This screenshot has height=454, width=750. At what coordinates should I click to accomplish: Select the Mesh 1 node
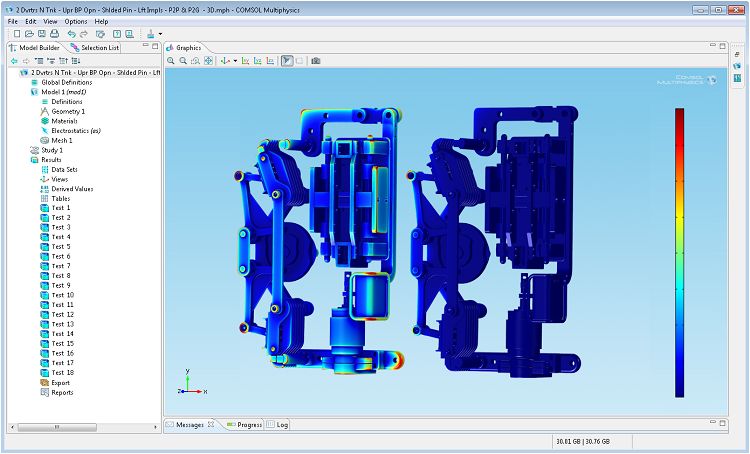(56, 140)
